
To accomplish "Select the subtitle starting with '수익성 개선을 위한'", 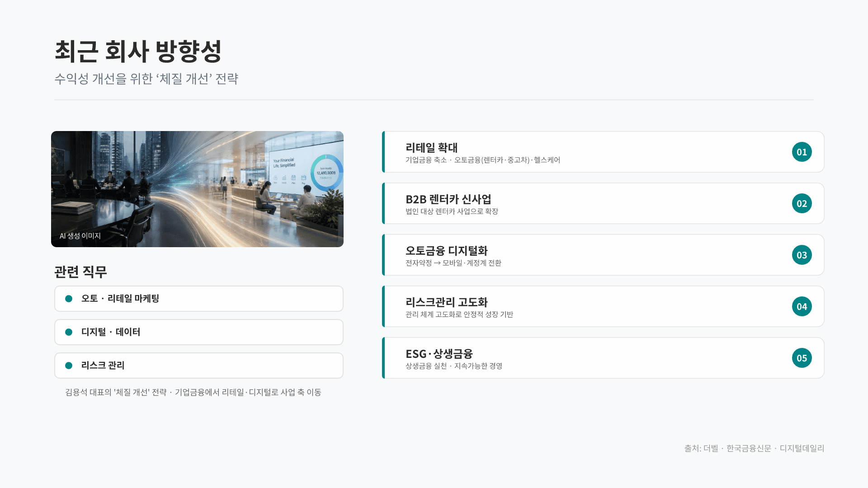I will (x=146, y=79).
